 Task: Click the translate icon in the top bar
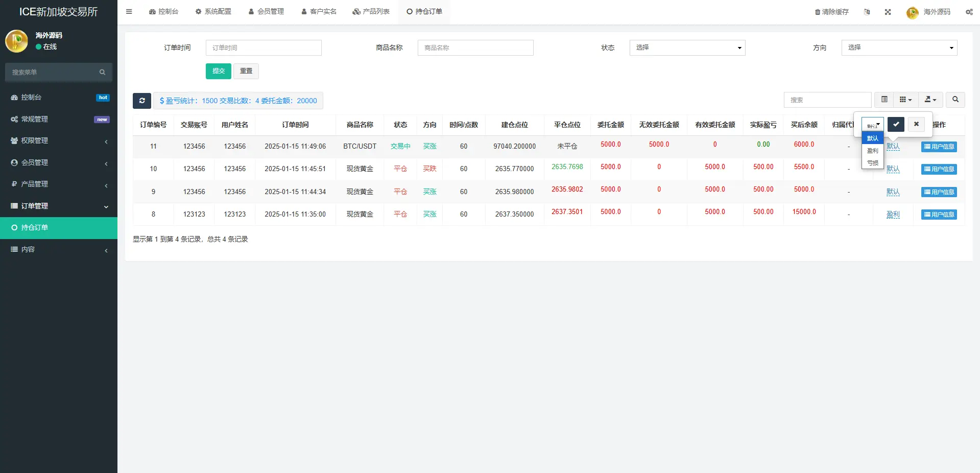point(867,12)
